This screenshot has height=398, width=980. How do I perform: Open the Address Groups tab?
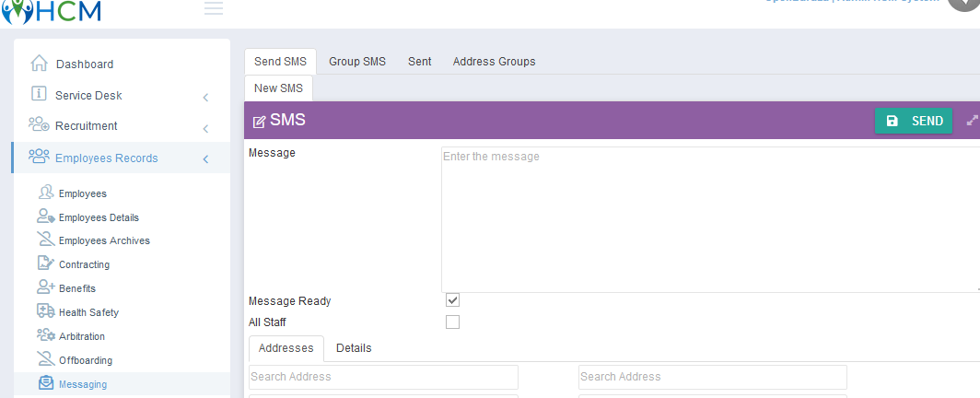tap(494, 61)
